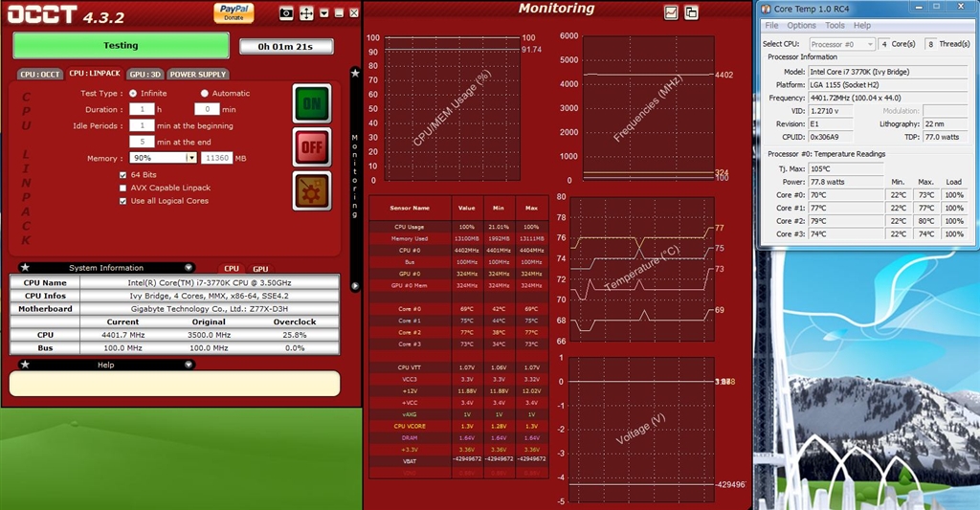Toggle Use all Logical Cores checkbox
This screenshot has width=980, height=510.
pyautogui.click(x=123, y=201)
